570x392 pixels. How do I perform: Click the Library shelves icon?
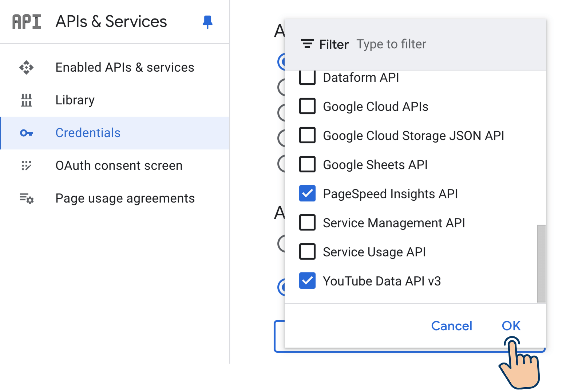coord(27,100)
